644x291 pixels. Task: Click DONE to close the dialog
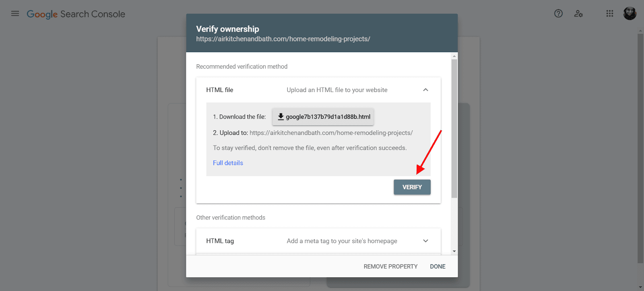438,266
